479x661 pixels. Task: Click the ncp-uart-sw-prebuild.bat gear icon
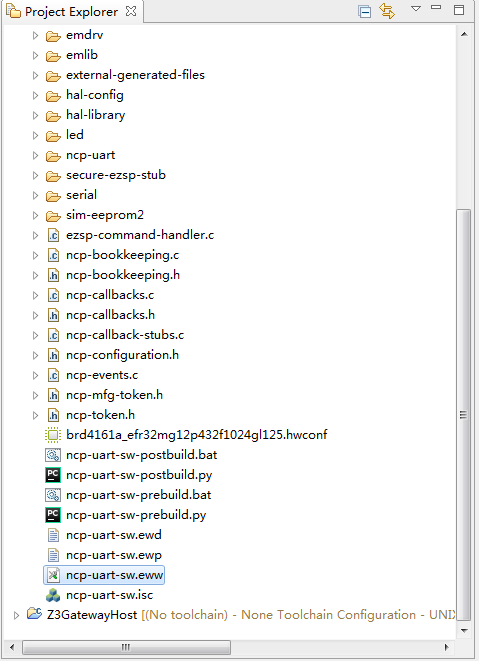[53, 495]
